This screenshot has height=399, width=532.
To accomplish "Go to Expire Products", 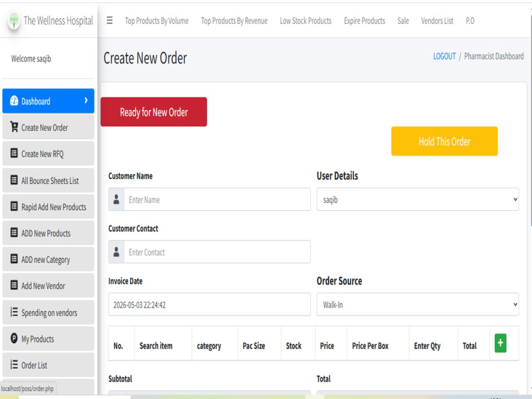I will [x=364, y=21].
